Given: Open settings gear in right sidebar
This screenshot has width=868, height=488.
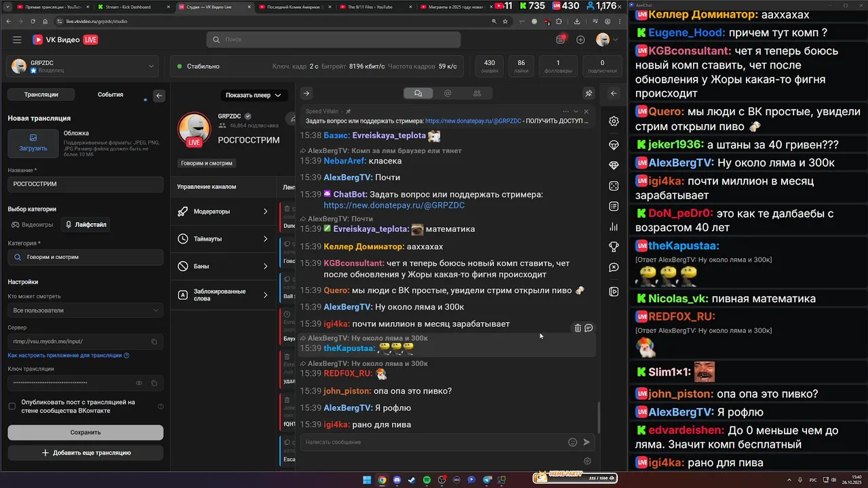Looking at the screenshot, I should pos(614,121).
